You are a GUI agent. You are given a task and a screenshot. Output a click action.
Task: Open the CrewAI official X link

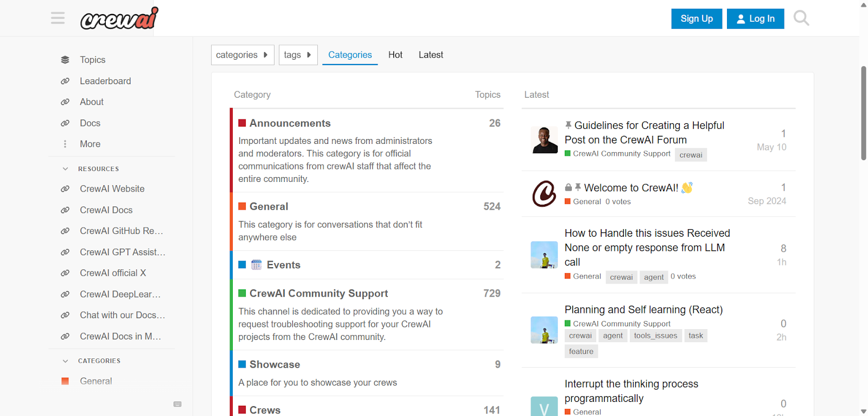click(x=113, y=273)
